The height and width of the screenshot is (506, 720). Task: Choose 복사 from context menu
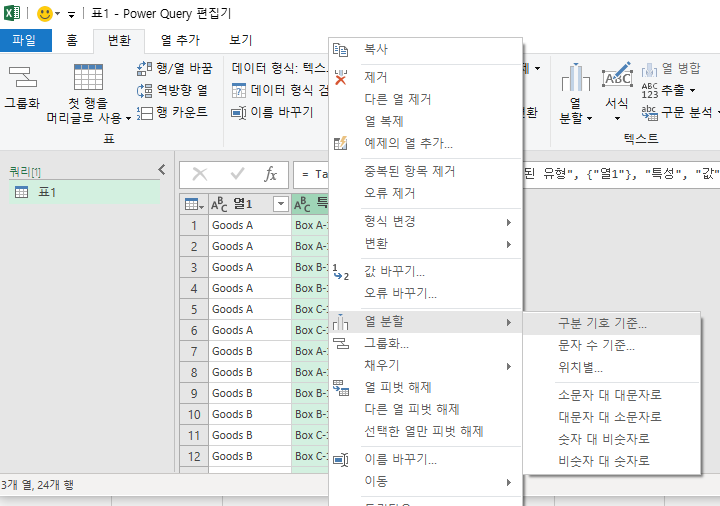pyautogui.click(x=425, y=50)
